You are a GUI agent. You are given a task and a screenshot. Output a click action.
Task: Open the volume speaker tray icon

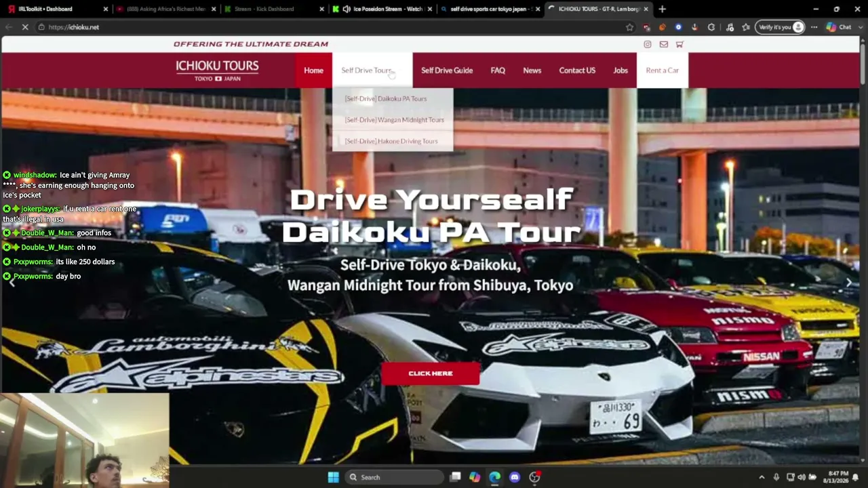802,477
